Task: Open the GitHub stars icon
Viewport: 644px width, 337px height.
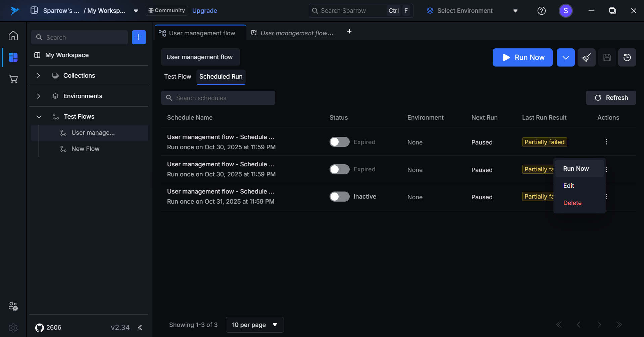Action: [x=40, y=328]
